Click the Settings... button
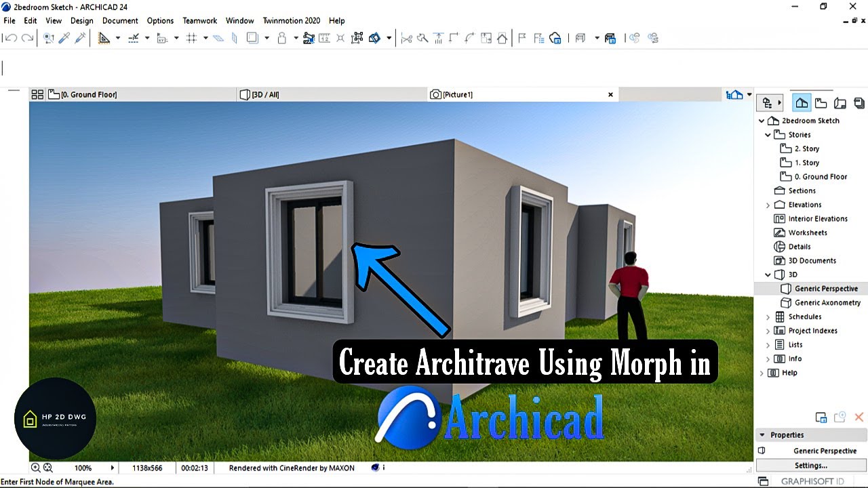The height and width of the screenshot is (488, 868). coord(811,466)
